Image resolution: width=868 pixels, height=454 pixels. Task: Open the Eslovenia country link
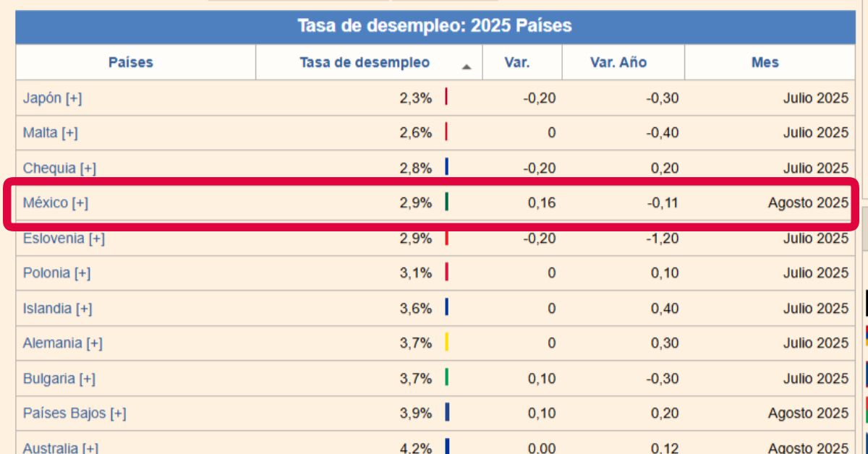[54, 239]
